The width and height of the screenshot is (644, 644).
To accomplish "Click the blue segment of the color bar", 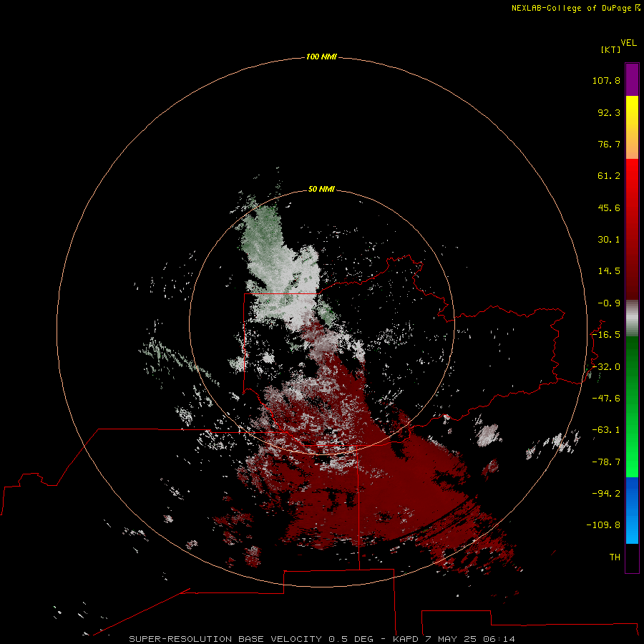I will tap(632, 510).
